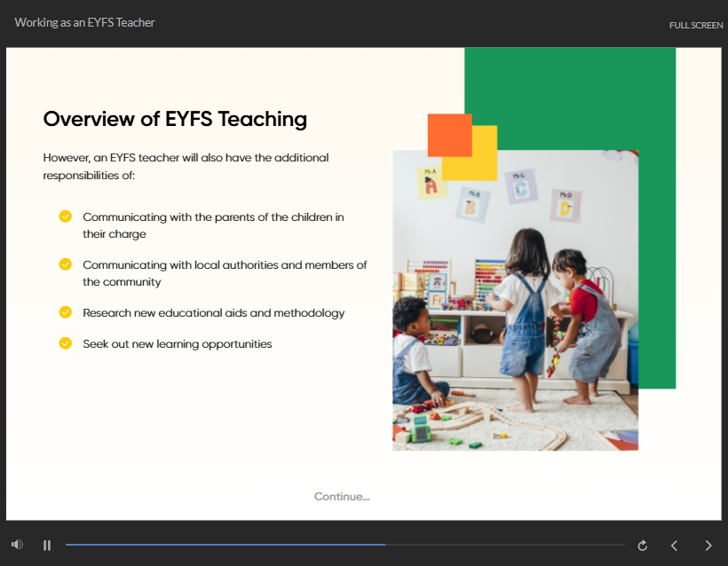This screenshot has height=566, width=728.
Task: Mute the audio with the speaker icon
Action: [x=17, y=545]
